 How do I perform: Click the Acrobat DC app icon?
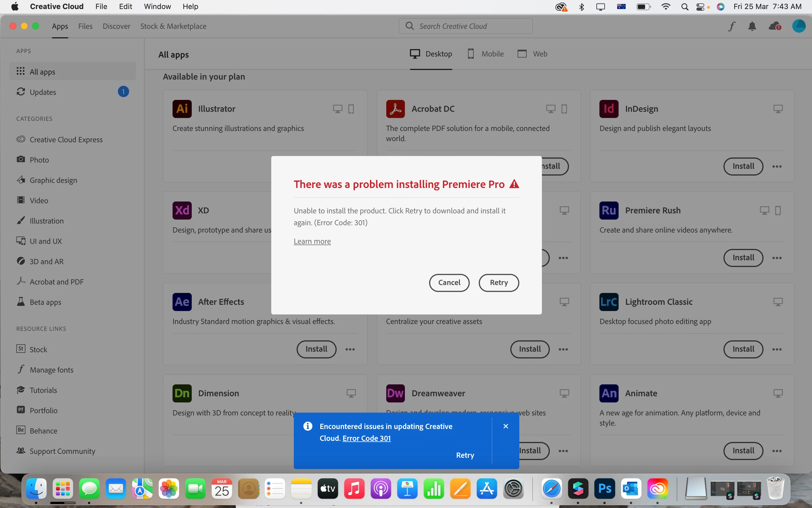(x=395, y=109)
